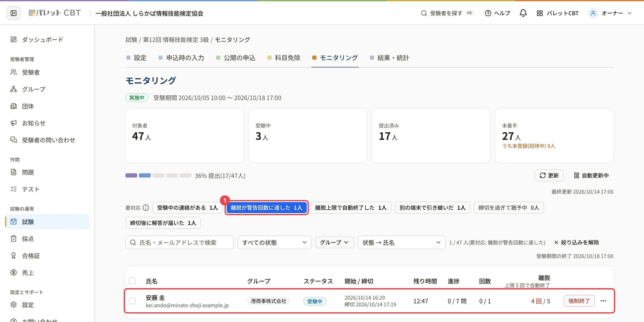Open the すべての状態 dropdown

point(274,242)
